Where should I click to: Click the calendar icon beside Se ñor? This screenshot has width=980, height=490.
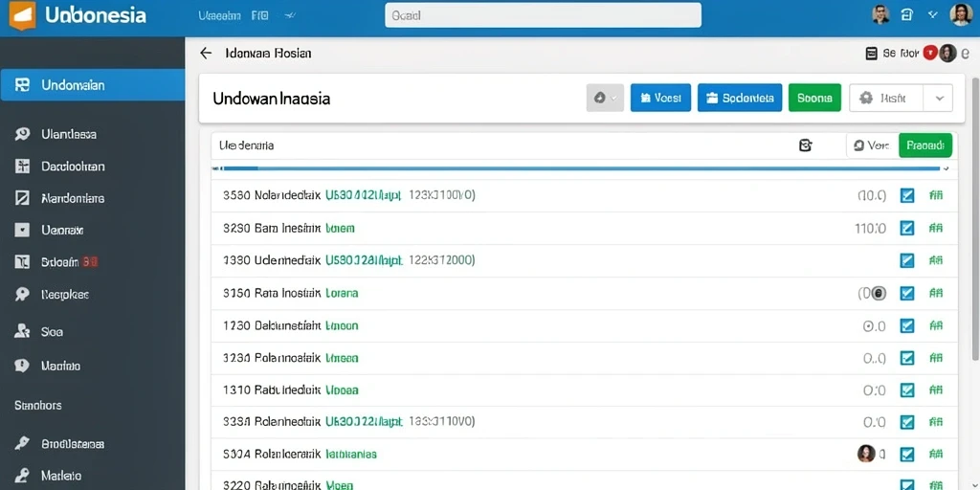pyautogui.click(x=871, y=54)
